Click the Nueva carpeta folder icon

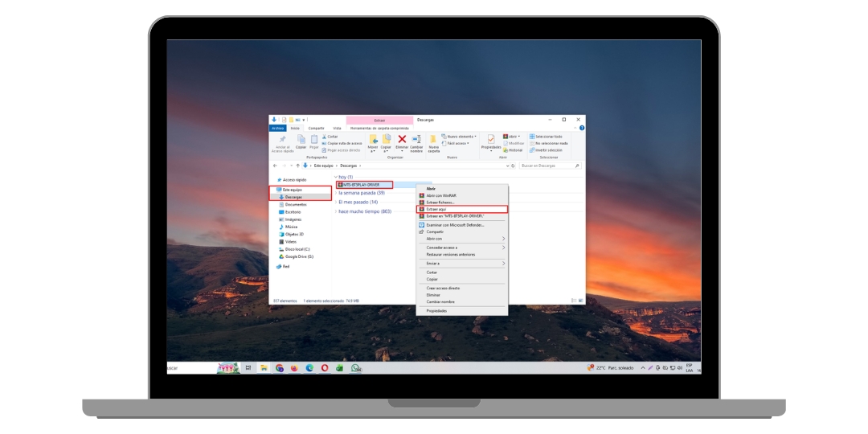[434, 139]
